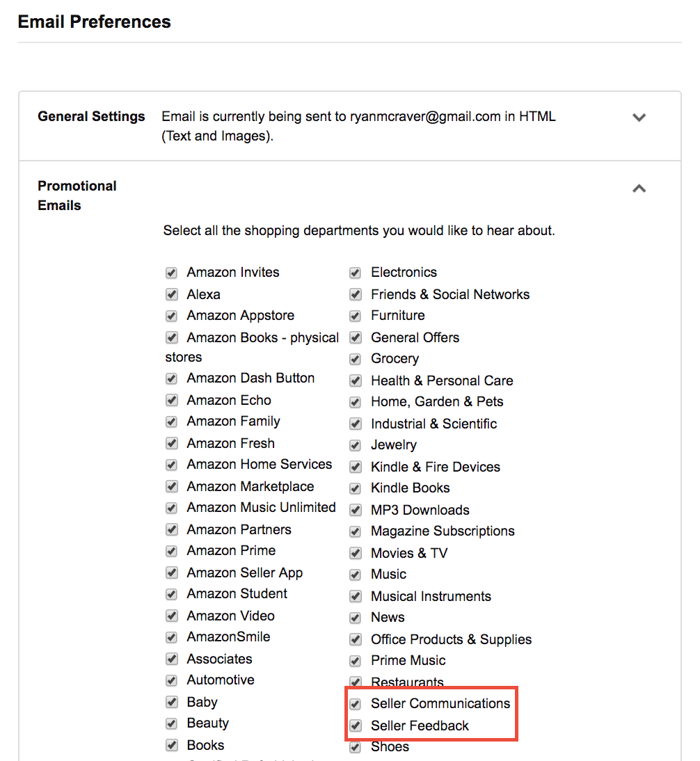The width and height of the screenshot is (700, 761).
Task: Uncheck the Amazon Prime checkbox
Action: click(x=171, y=552)
